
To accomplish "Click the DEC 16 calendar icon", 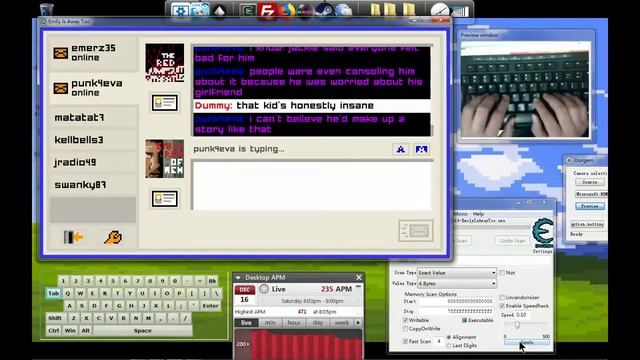I will (x=244, y=295).
